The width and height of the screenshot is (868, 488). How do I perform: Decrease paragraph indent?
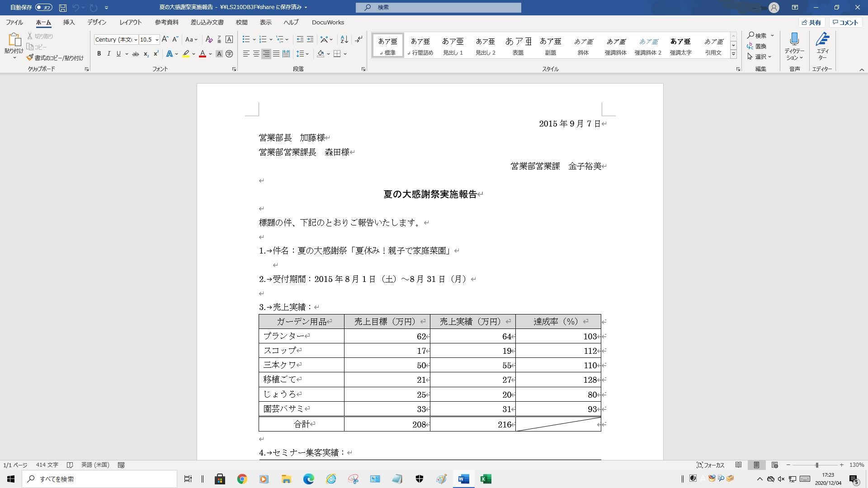[300, 39]
